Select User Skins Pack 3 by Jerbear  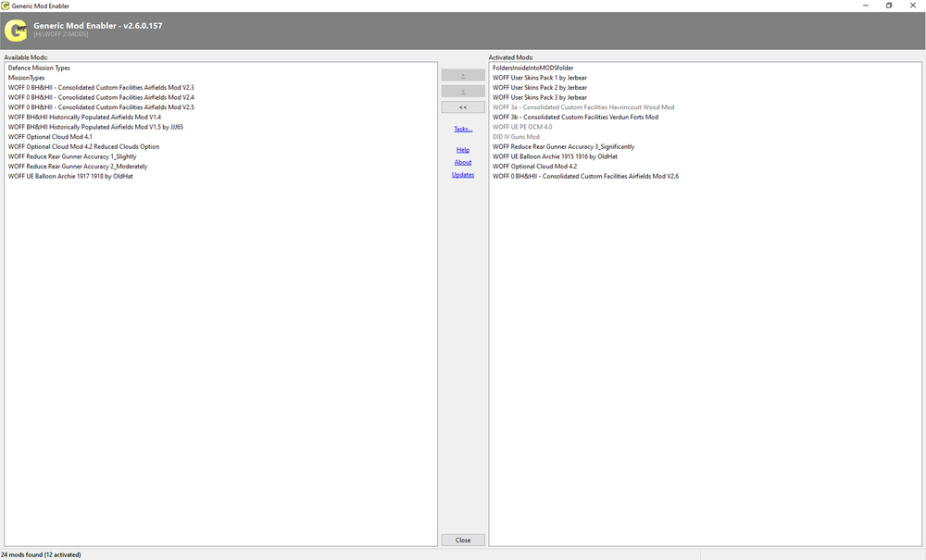tap(540, 97)
